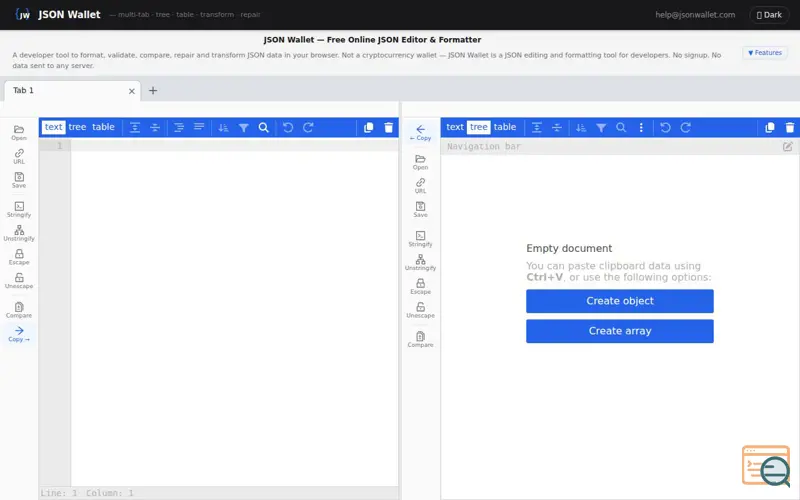This screenshot has height=500, width=800.
Task: Copy left panel content to the right
Action: [19, 334]
